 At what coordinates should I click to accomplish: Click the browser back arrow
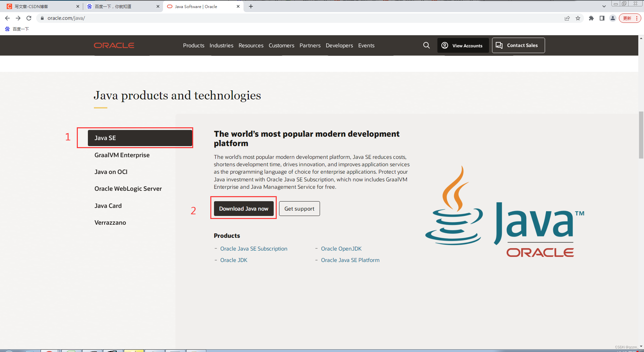[7, 18]
